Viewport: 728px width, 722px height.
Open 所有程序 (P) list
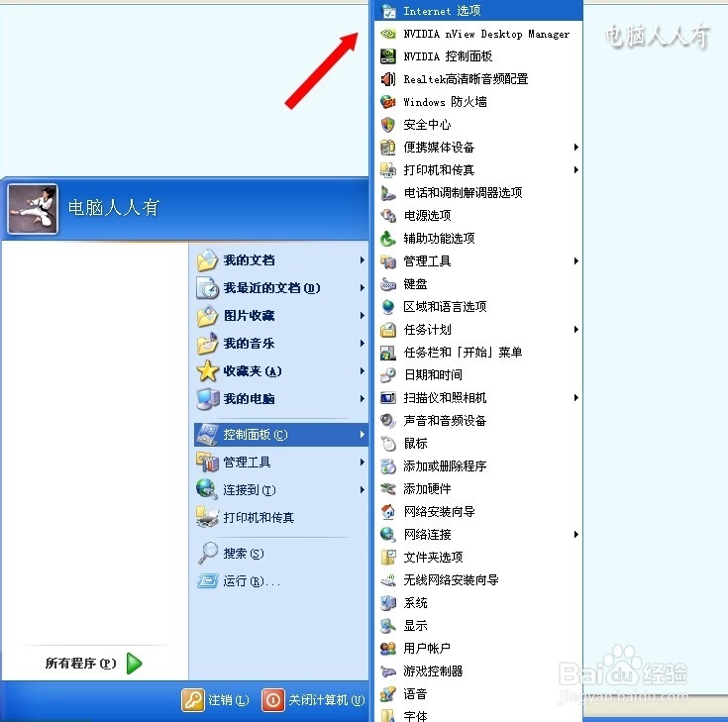click(x=94, y=663)
